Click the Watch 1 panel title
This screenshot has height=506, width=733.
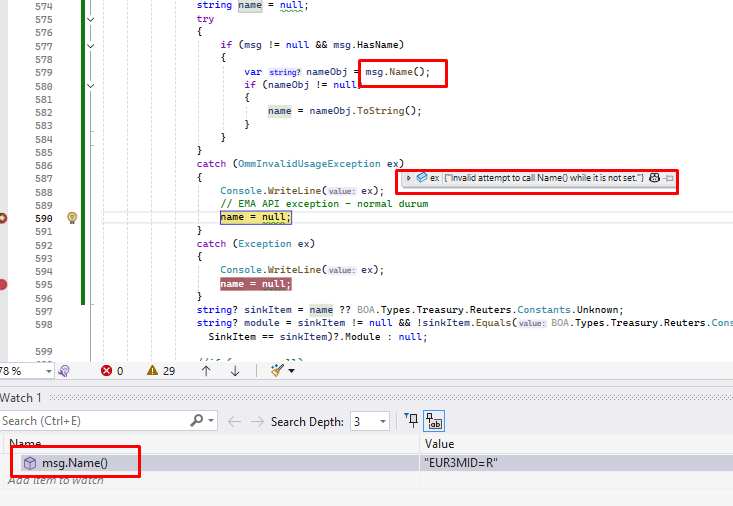[21, 398]
